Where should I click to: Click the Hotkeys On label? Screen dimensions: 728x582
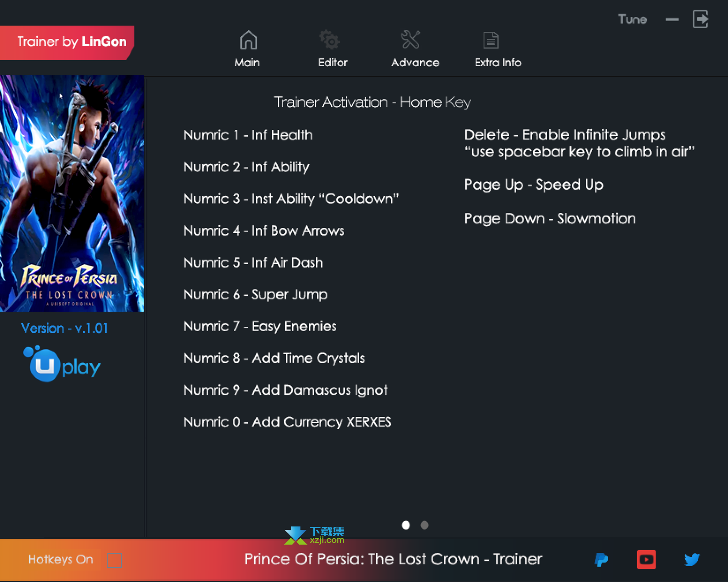(60, 559)
